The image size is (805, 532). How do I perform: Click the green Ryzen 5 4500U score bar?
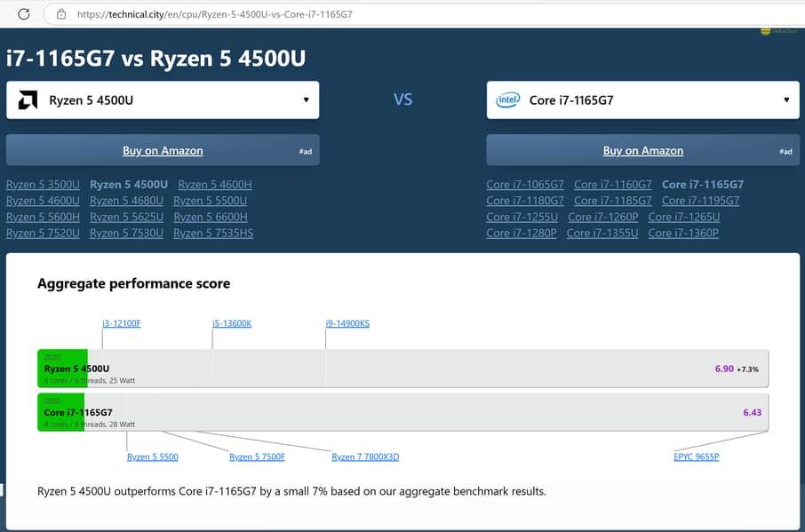(x=62, y=368)
